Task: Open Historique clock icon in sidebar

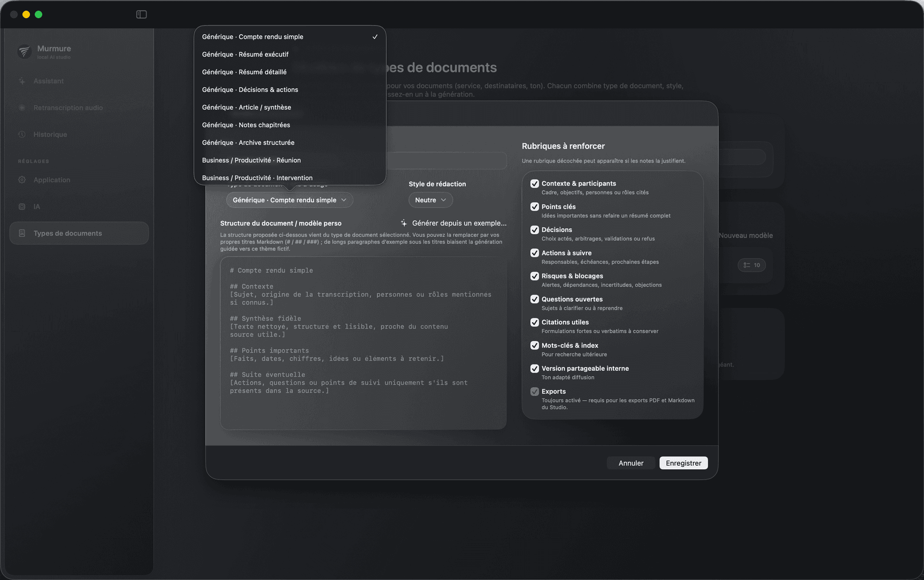Action: (22, 135)
